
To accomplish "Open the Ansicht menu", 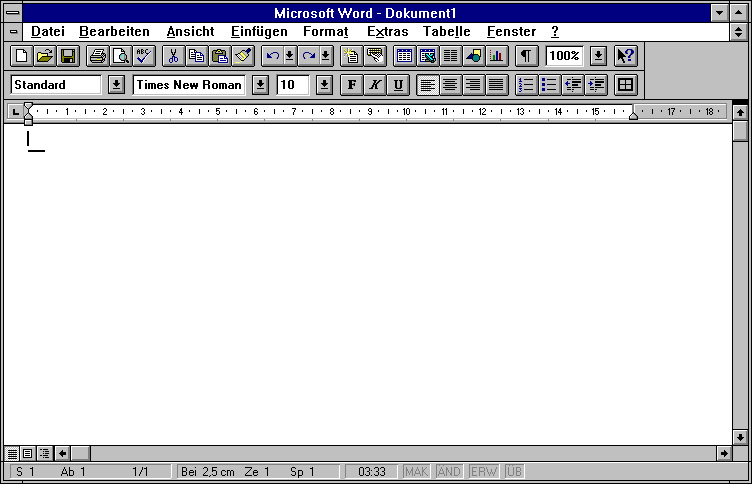I will pyautogui.click(x=190, y=32).
